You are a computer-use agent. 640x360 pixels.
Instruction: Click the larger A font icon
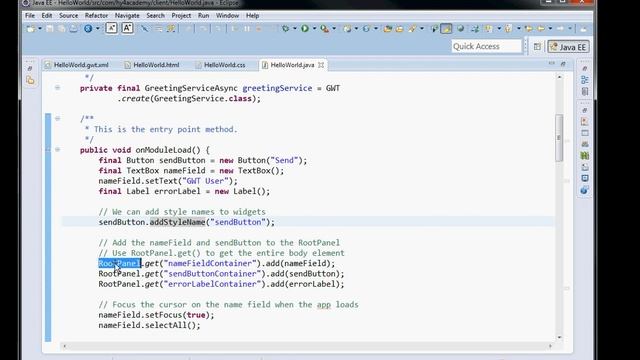(127, 28)
